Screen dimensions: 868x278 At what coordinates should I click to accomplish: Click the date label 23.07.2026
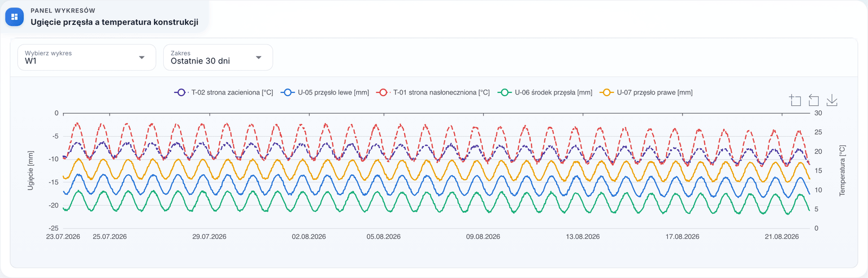pos(63,237)
